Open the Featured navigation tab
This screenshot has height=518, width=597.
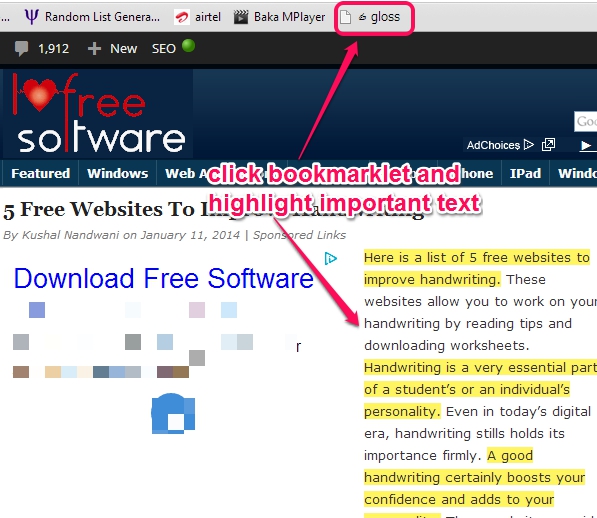tap(41, 174)
